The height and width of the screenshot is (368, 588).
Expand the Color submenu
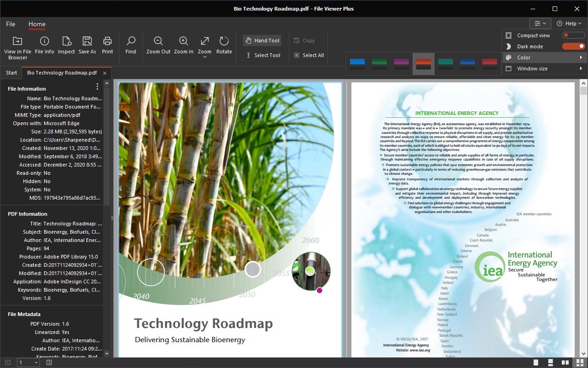[x=544, y=57]
